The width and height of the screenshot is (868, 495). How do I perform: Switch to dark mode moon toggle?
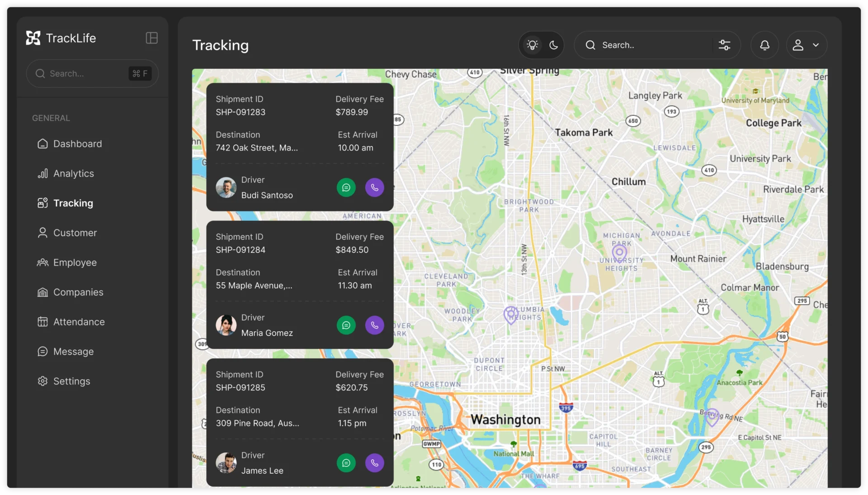click(x=553, y=45)
